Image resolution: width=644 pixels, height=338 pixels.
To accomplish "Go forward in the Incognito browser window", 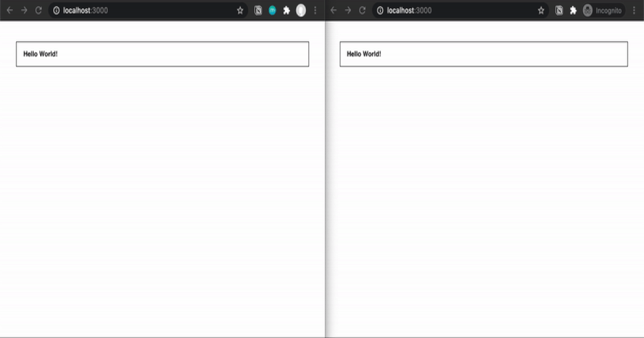I will [x=348, y=10].
